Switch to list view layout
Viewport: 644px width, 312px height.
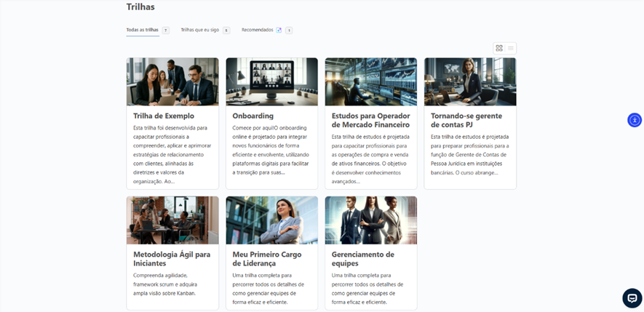[x=511, y=48]
